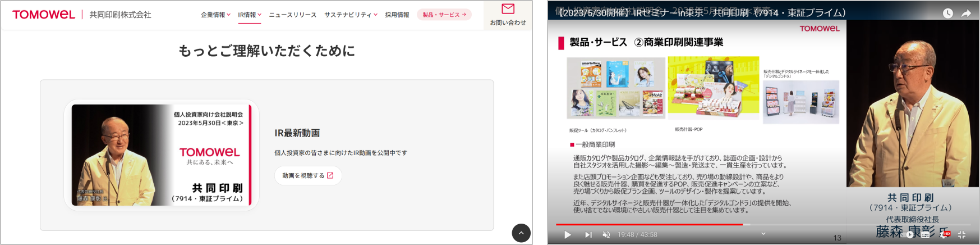Click the TOMOWEL logo in header
The image size is (980, 245).
[44, 15]
